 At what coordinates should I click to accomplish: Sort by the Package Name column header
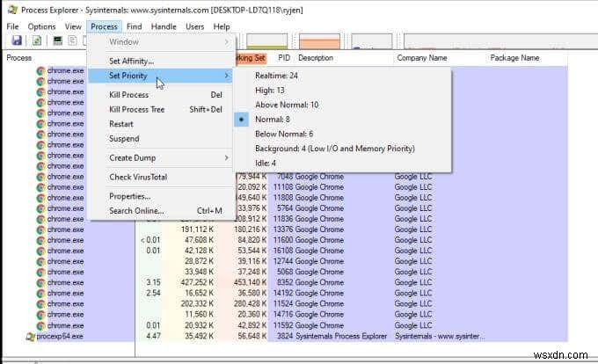514,58
